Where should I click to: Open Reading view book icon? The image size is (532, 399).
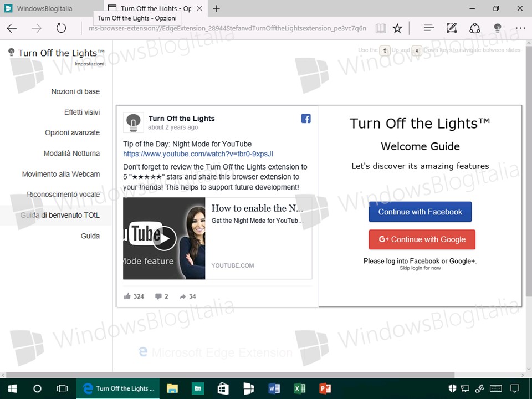pyautogui.click(x=381, y=28)
